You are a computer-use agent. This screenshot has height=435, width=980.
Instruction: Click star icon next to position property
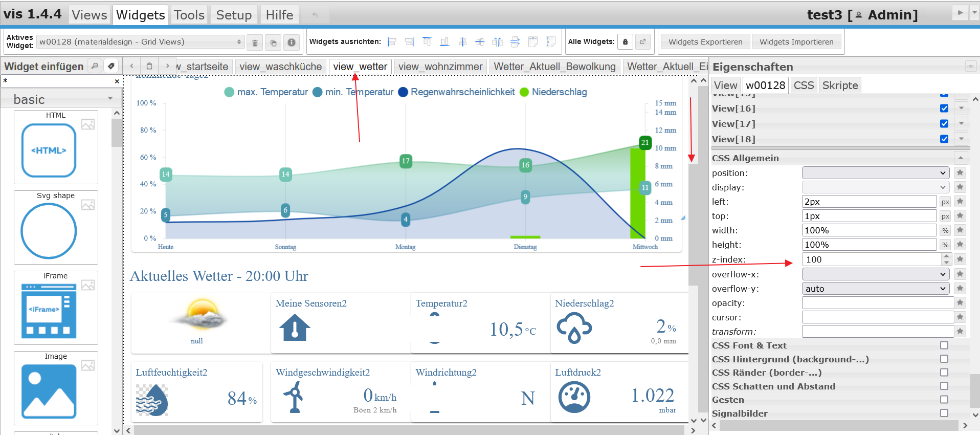(x=960, y=173)
